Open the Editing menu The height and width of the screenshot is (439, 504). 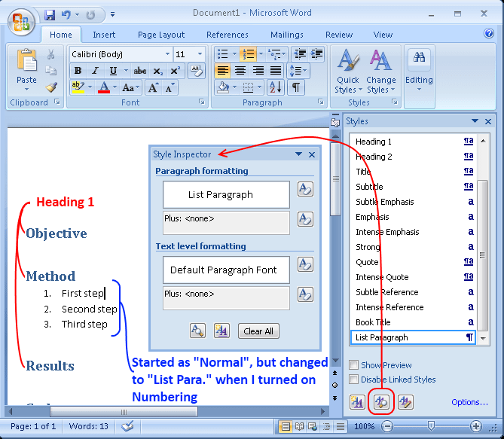tap(419, 71)
